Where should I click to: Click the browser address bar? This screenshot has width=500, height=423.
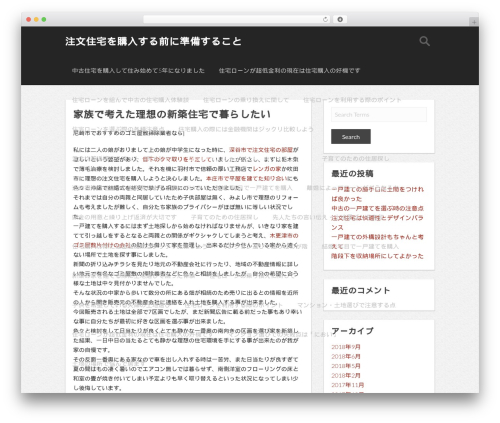pyautogui.click(x=237, y=19)
